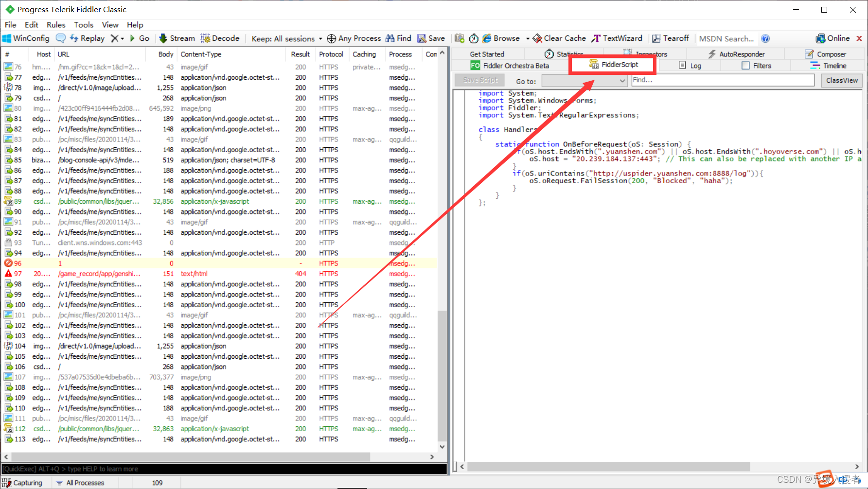Toggle the Decode option

pyautogui.click(x=220, y=38)
